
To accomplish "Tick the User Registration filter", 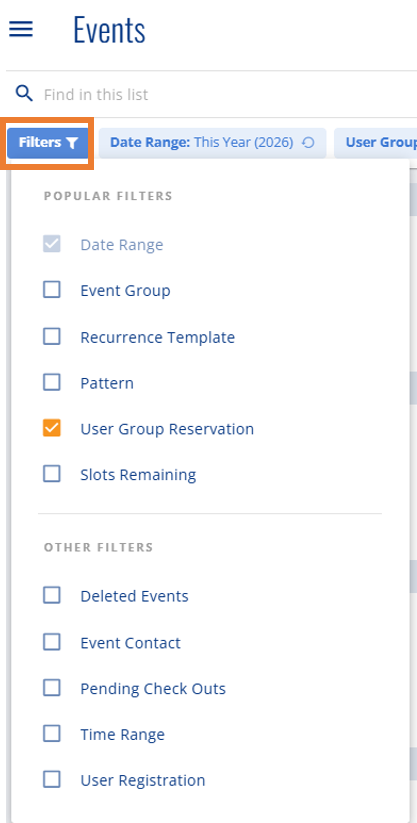I will (x=51, y=779).
